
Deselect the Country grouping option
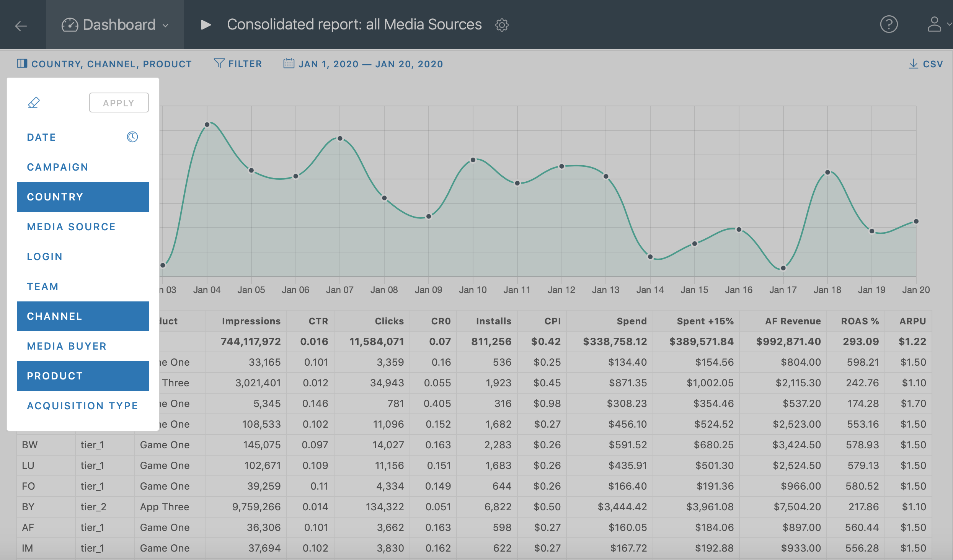click(x=83, y=197)
